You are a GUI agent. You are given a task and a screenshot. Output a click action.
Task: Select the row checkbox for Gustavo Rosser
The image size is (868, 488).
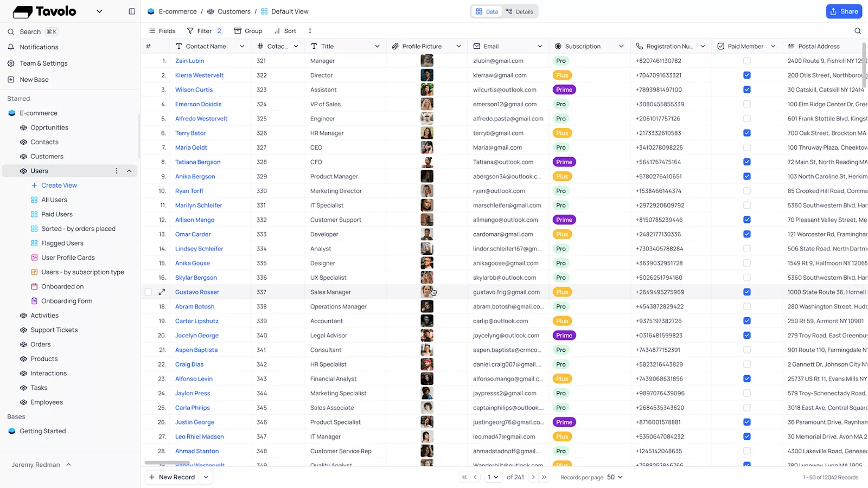coord(148,292)
